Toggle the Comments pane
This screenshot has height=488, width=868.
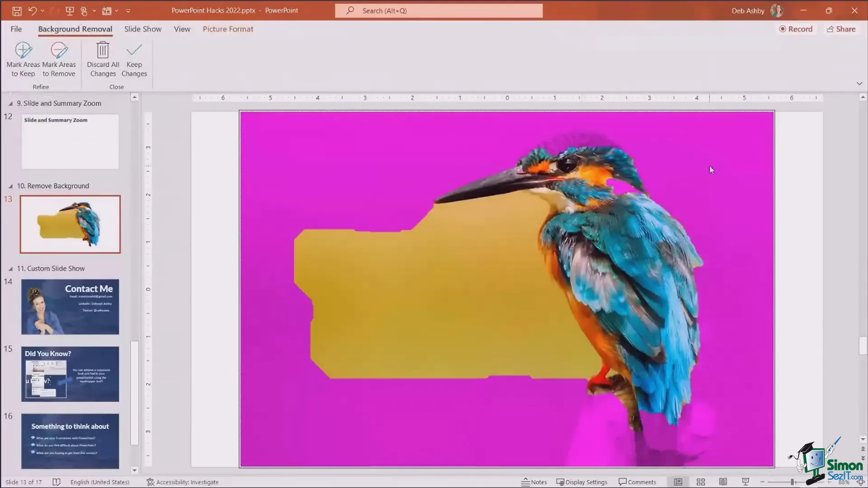(x=637, y=482)
